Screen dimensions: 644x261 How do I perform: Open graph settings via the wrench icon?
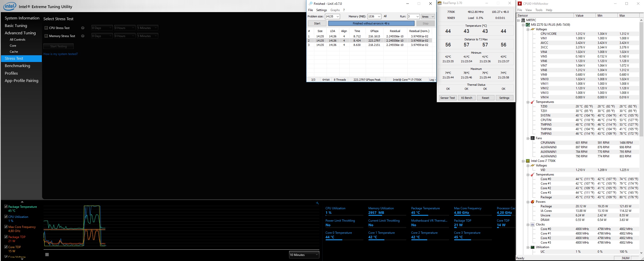click(317, 203)
